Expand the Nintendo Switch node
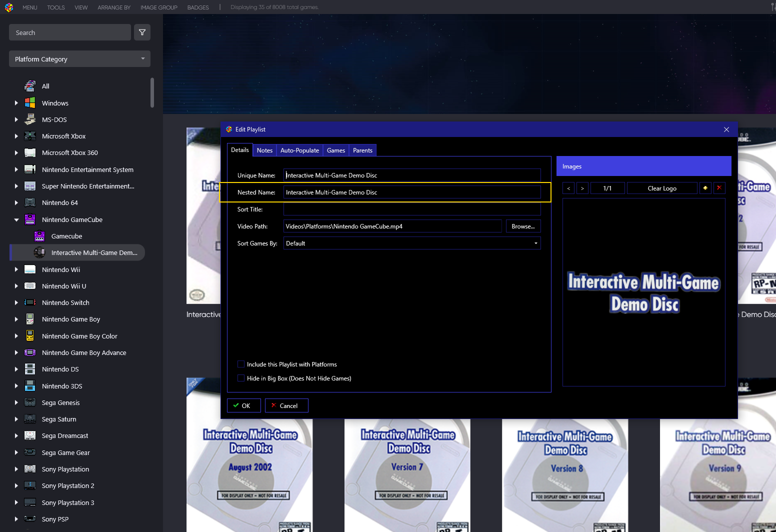The image size is (776, 532). (16, 302)
